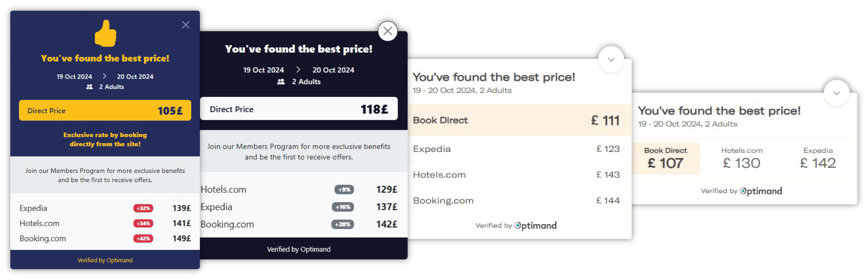Click the Optimand logo in the horizontal widget

pyautogui.click(x=761, y=191)
